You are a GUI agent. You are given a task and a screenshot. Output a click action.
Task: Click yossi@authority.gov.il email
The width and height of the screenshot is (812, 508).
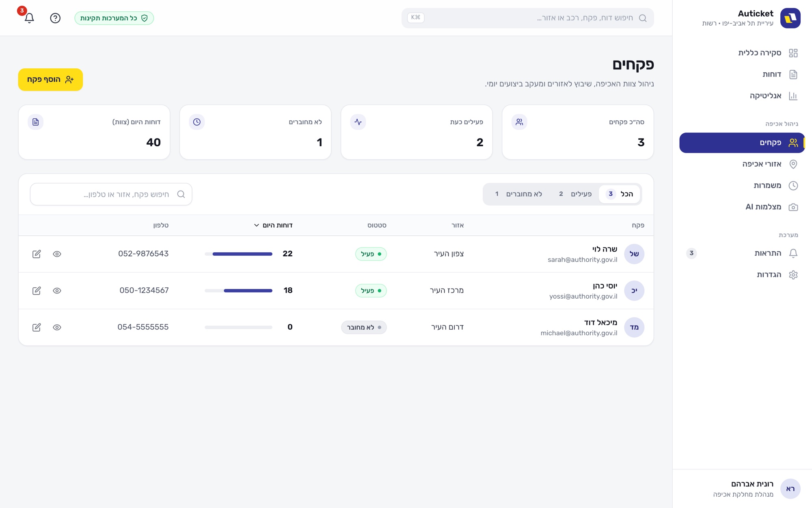(583, 296)
